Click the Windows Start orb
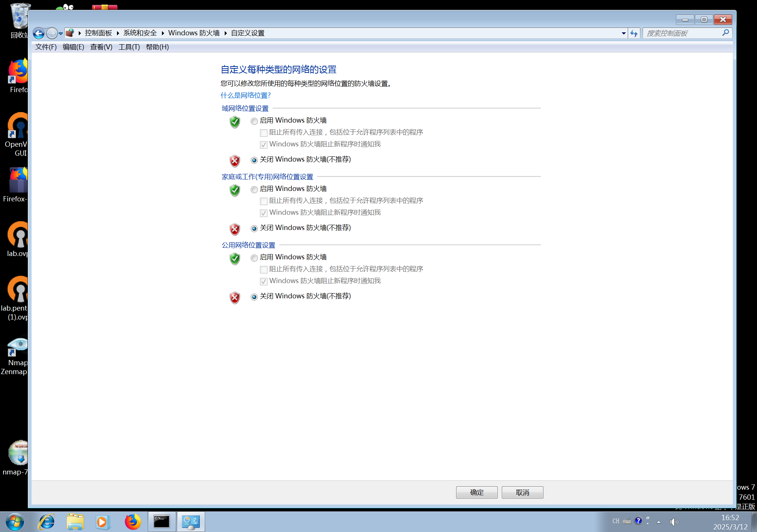 (15, 522)
